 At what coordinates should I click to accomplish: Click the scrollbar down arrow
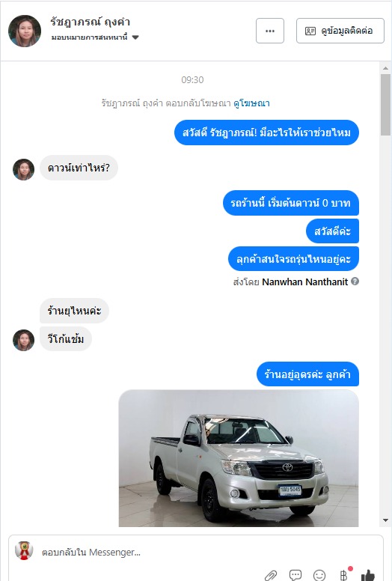click(x=385, y=520)
